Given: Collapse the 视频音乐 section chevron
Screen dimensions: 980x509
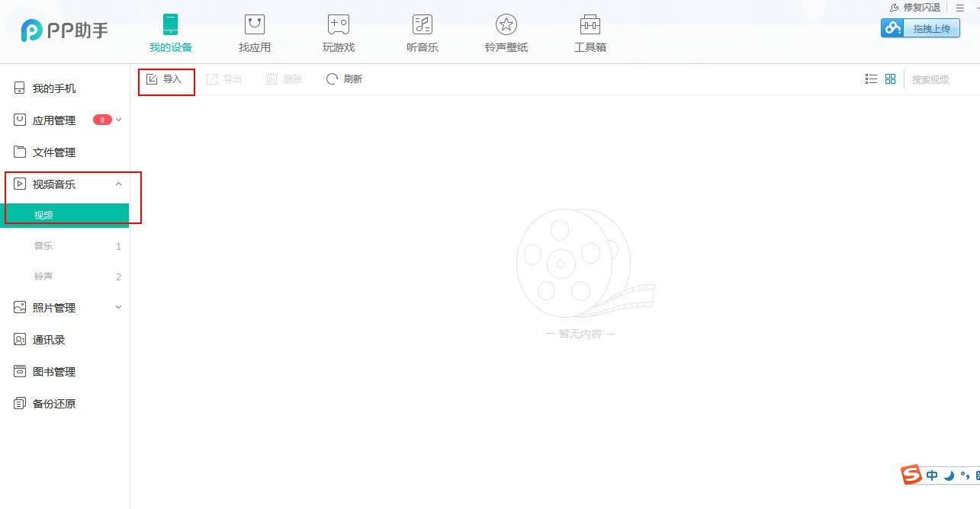Looking at the screenshot, I should tap(118, 184).
